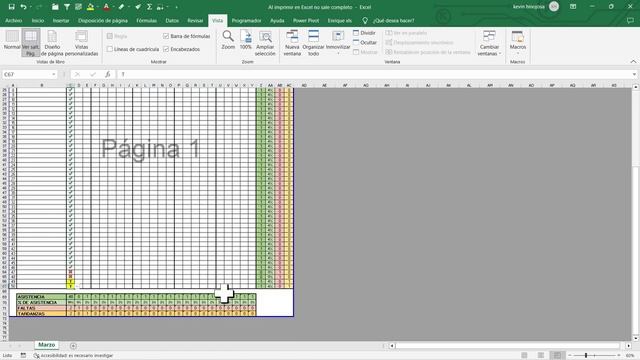Click the macro record icon in status bar

point(23,356)
